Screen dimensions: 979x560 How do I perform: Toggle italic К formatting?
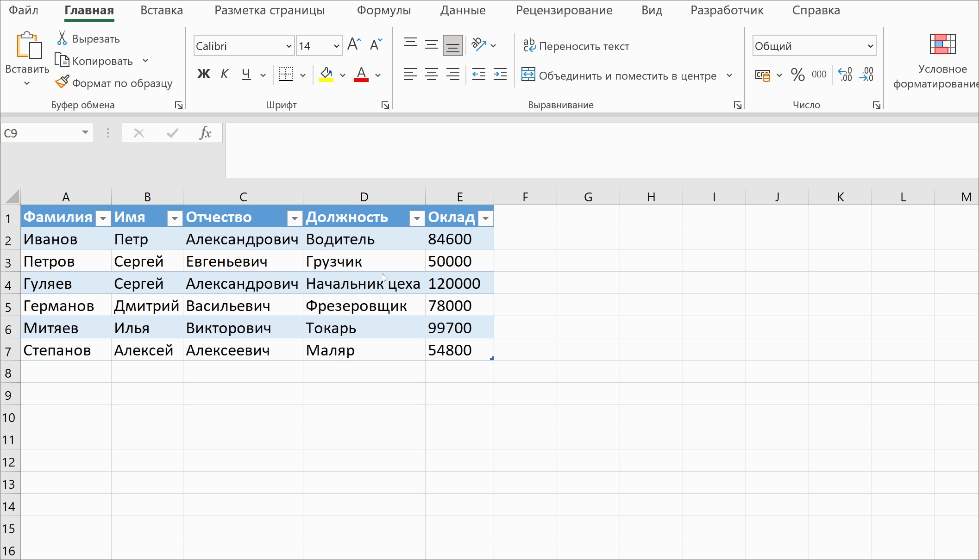click(225, 75)
